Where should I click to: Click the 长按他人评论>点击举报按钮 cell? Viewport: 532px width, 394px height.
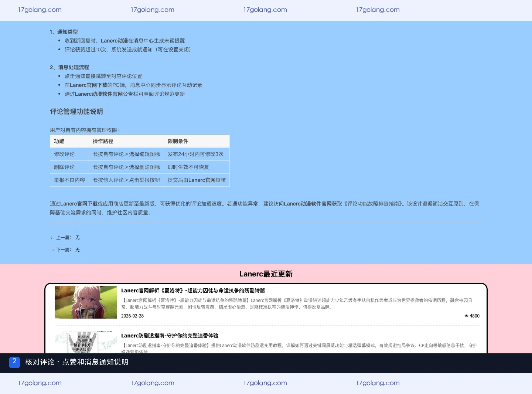[x=126, y=180]
